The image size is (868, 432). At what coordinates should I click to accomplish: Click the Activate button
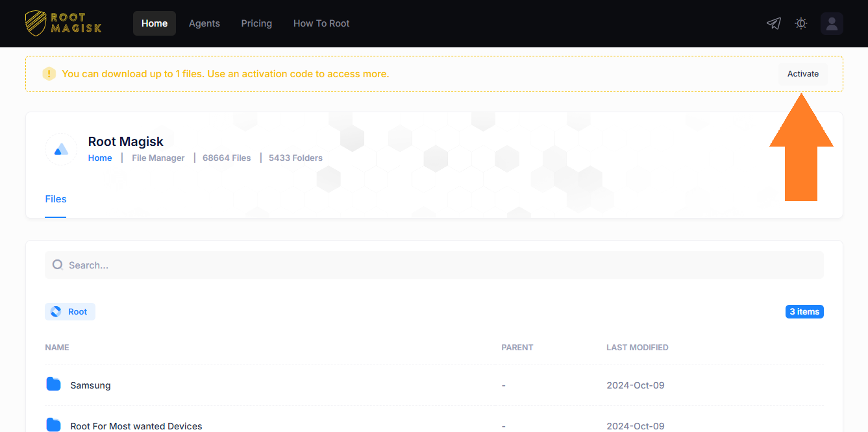[x=803, y=74]
